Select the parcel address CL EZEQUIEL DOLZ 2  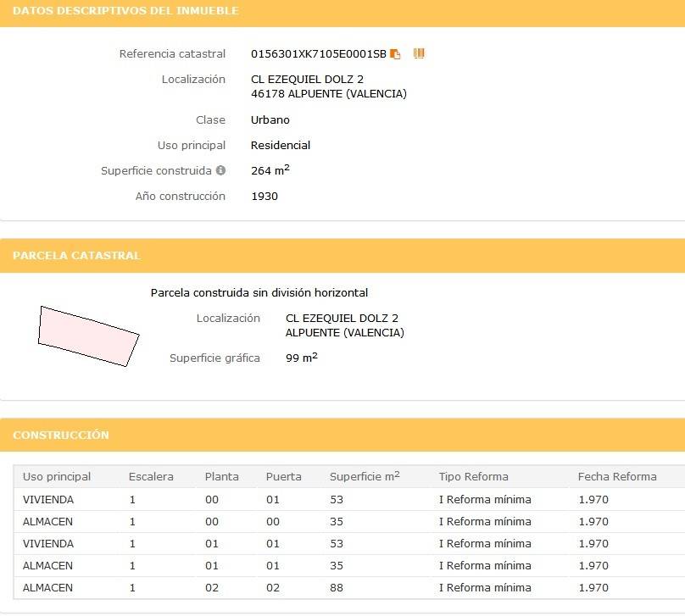(x=342, y=318)
